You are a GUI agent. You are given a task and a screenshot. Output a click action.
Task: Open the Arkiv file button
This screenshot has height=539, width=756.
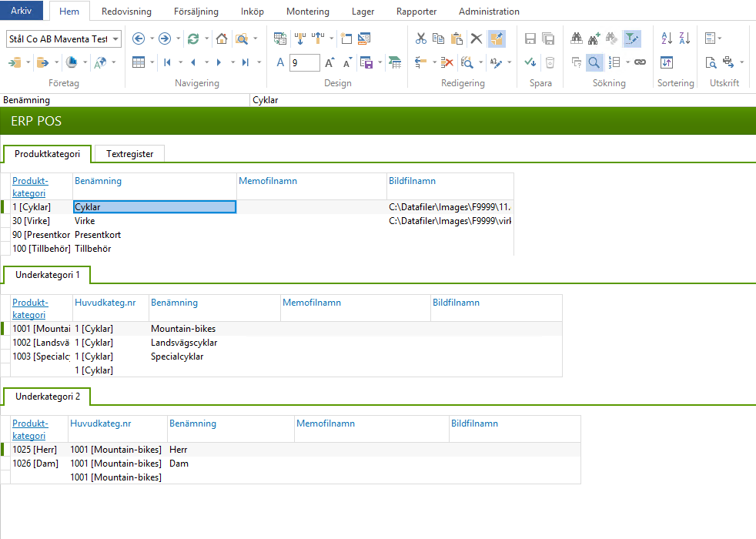click(22, 12)
